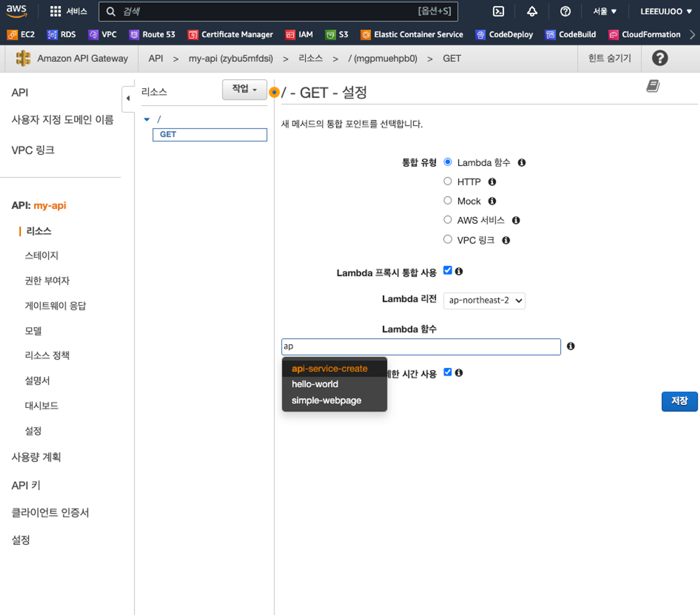The image size is (700, 615).
Task: Select the Mock integration type
Action: pos(448,201)
